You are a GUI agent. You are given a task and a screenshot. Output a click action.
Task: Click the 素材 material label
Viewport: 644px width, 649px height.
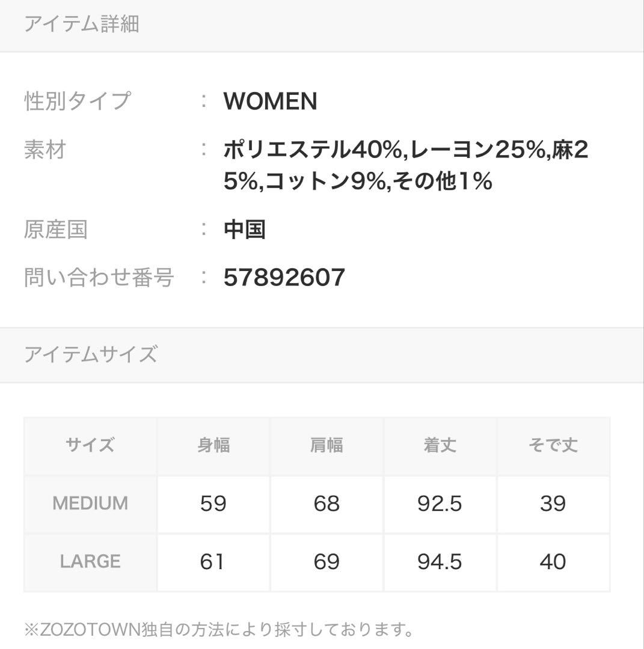(45, 150)
